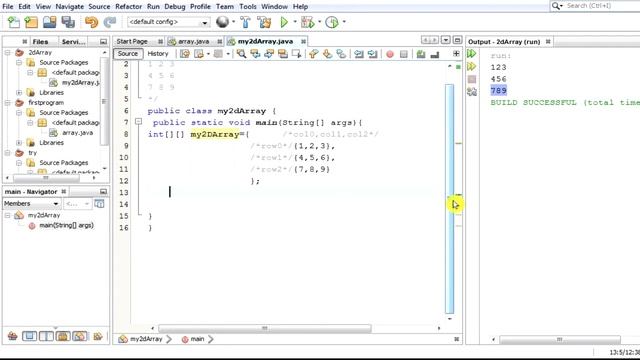The image size is (640, 360).
Task: Click the Clean and Build icon
Action: click(264, 22)
